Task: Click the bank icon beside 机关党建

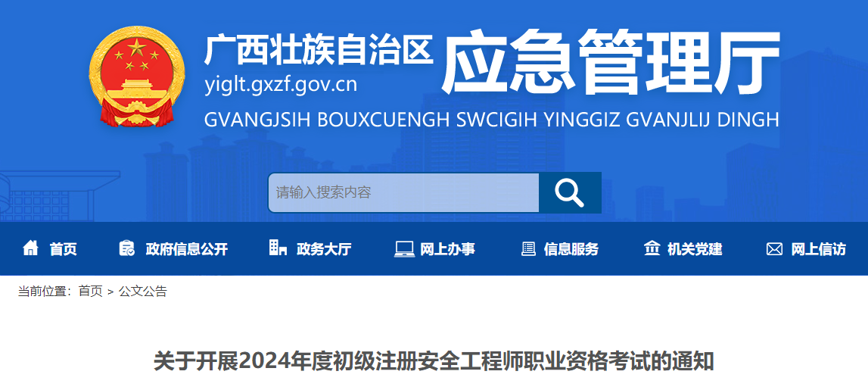Action: click(x=652, y=248)
